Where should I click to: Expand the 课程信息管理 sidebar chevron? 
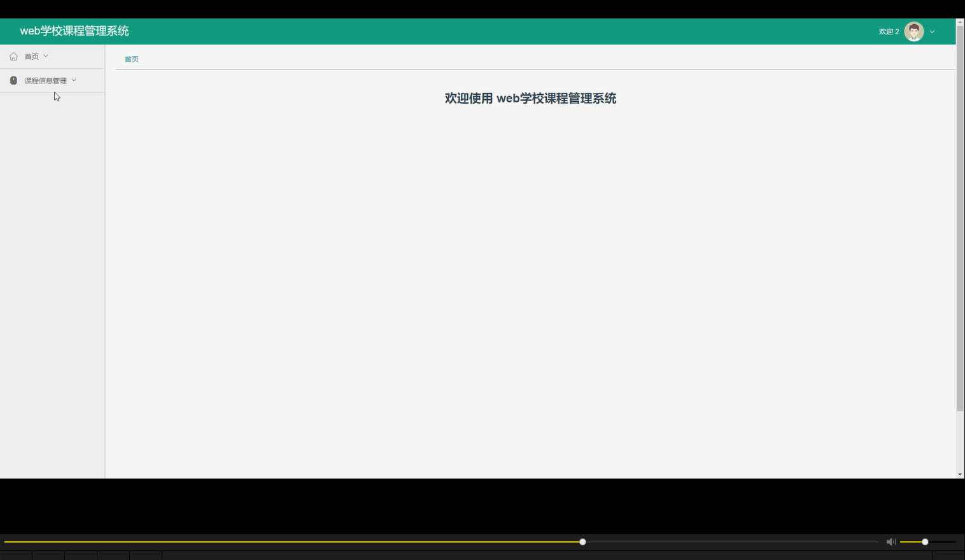[x=74, y=80]
